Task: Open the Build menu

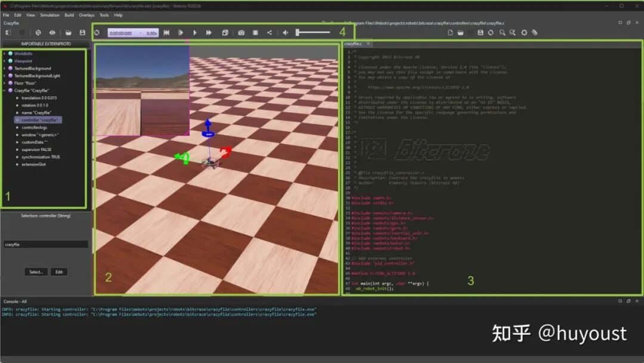Action: tap(69, 15)
